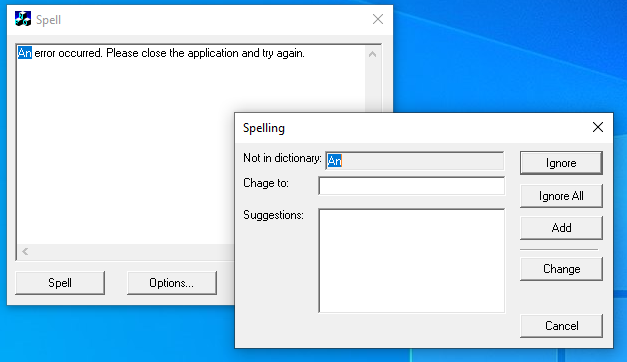
Task: Click the Spelling dialog title
Action: pos(264,128)
